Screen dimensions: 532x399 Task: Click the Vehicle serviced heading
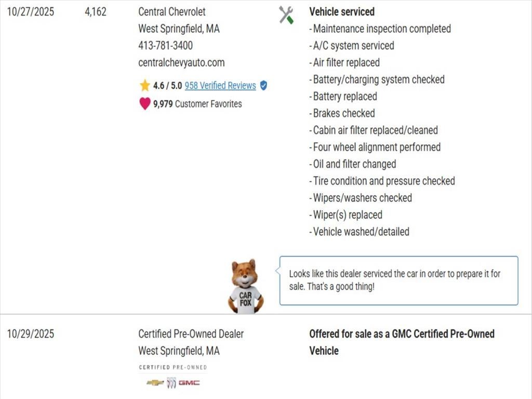tap(341, 12)
